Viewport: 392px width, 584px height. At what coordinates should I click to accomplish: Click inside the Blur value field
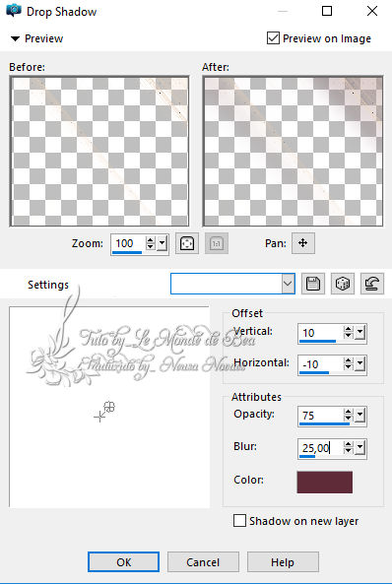pos(320,448)
